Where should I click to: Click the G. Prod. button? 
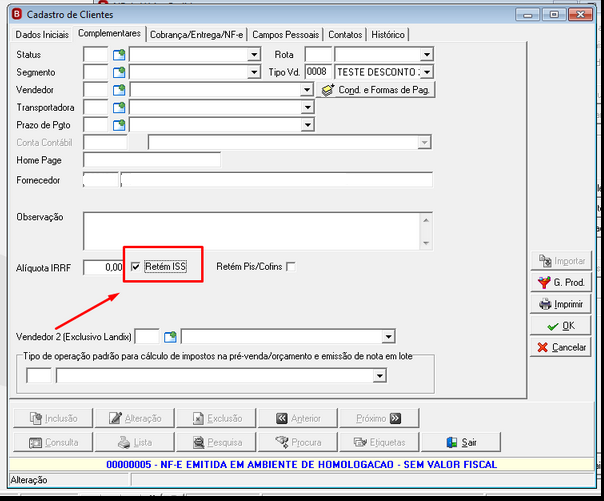tap(560, 283)
